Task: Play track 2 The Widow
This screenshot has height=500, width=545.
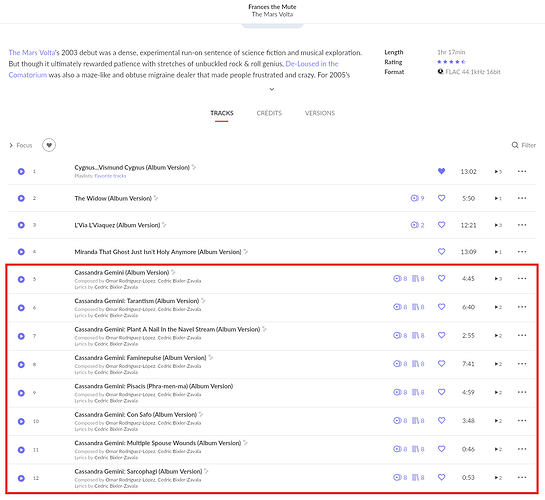Action: pyautogui.click(x=21, y=198)
